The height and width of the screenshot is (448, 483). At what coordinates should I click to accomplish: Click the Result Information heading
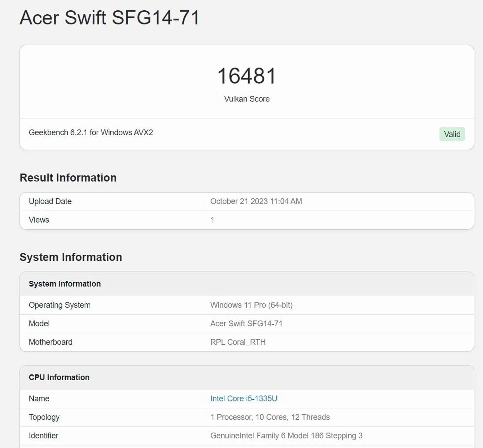tap(68, 178)
